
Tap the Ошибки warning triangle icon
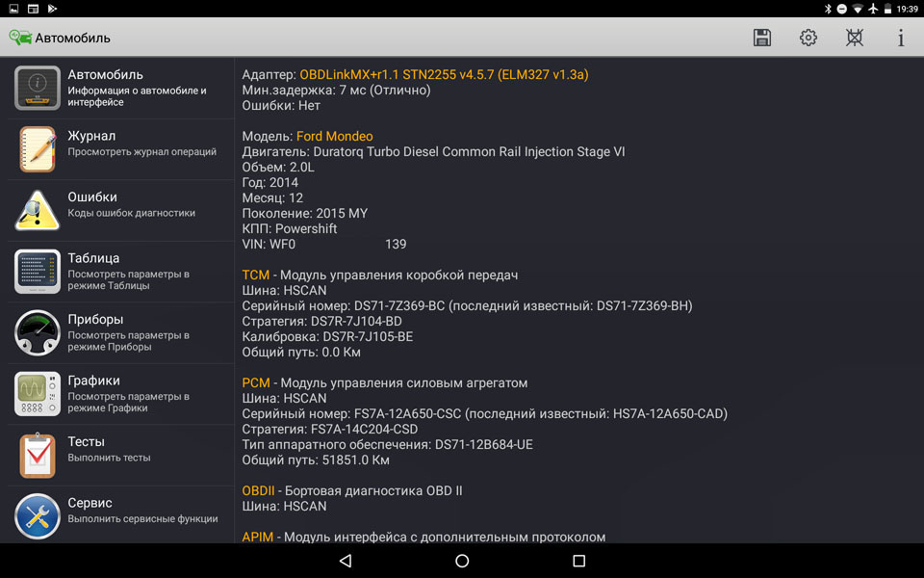[38, 211]
